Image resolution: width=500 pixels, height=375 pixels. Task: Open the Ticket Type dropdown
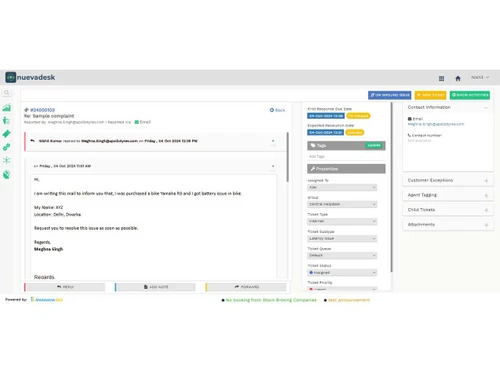(x=342, y=221)
